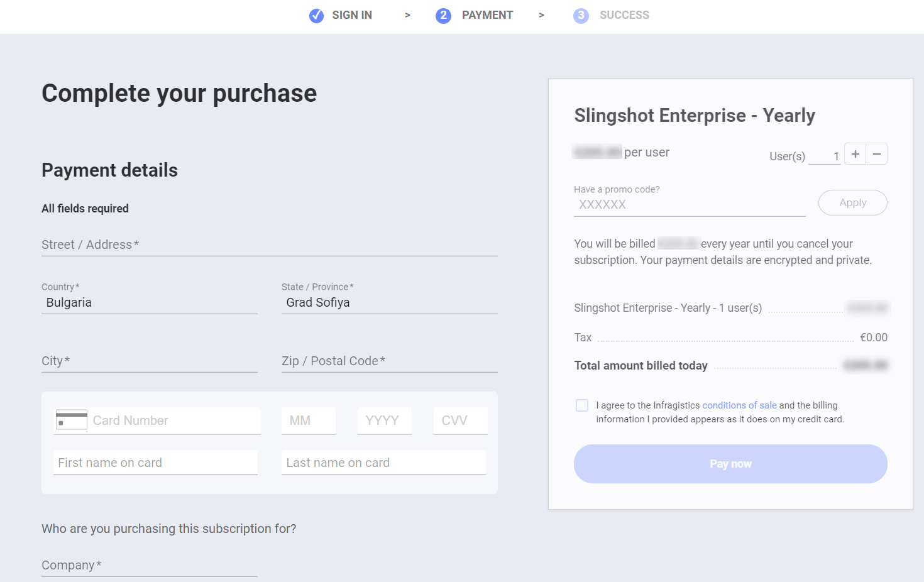The height and width of the screenshot is (582, 924).
Task: Click the 'Payment details' heading
Action: click(109, 170)
